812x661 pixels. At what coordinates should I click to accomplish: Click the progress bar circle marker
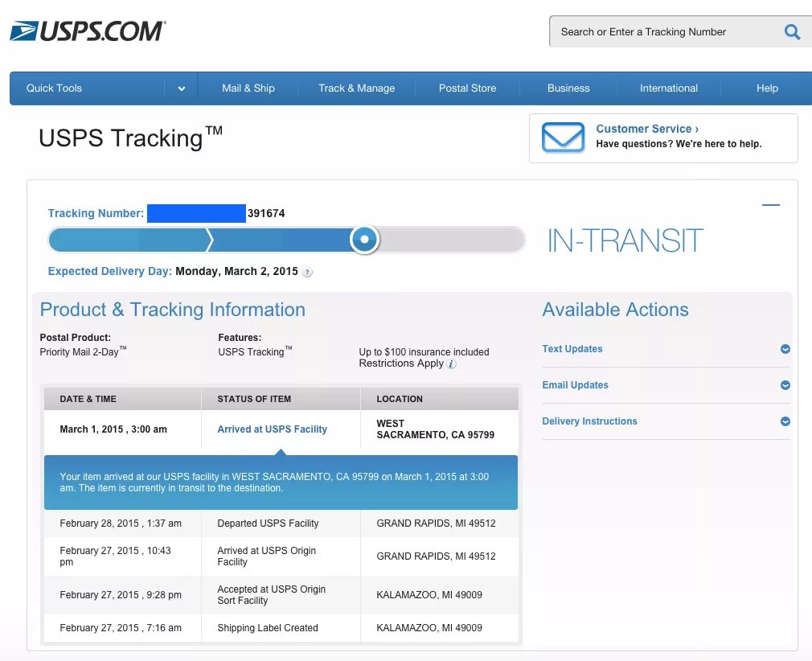[x=364, y=240]
